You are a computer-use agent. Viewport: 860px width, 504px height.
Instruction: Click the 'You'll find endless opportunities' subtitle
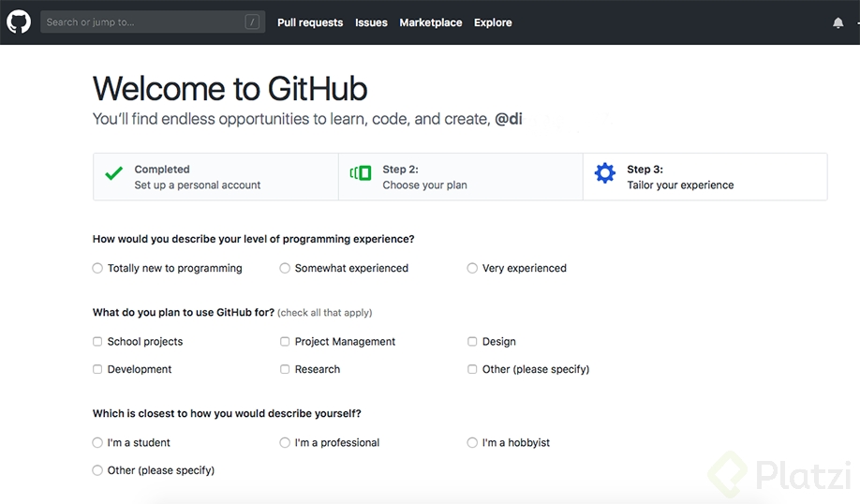(x=307, y=119)
